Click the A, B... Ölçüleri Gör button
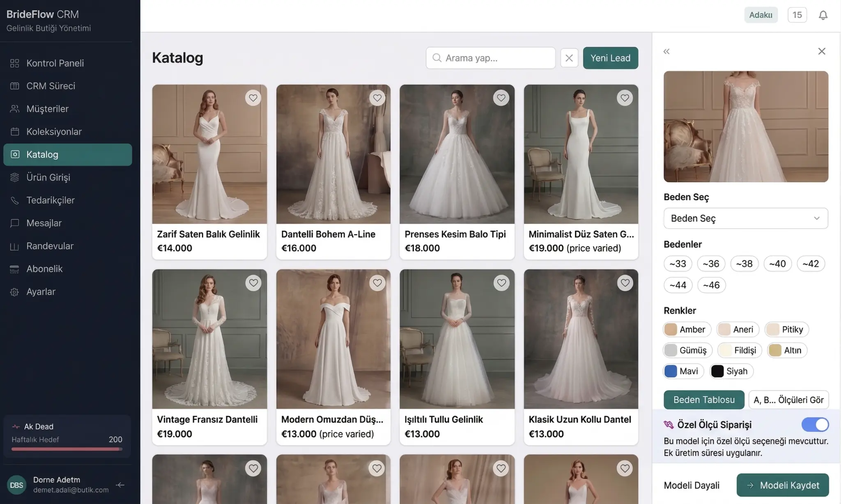This screenshot has width=841, height=504. coord(789,400)
